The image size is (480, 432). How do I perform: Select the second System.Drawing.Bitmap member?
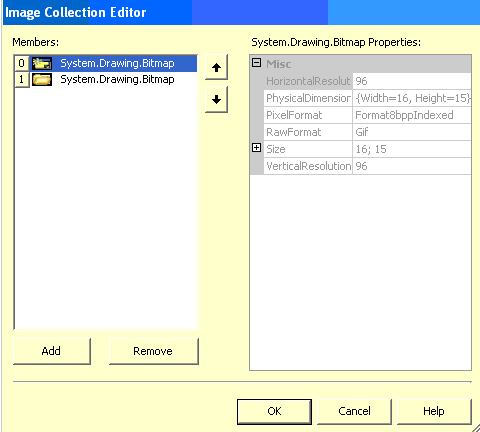click(117, 80)
